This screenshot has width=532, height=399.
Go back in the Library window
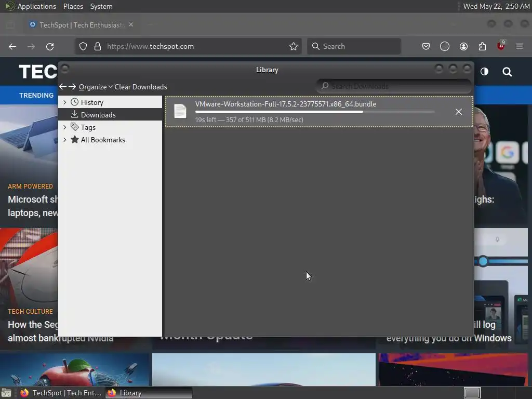coord(62,87)
